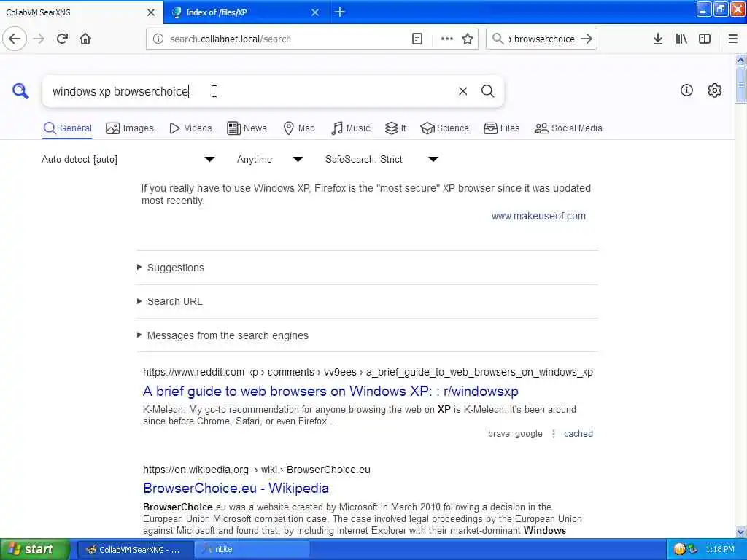Image resolution: width=747 pixels, height=560 pixels.
Task: Bookmark this page with the star
Action: coord(468,39)
